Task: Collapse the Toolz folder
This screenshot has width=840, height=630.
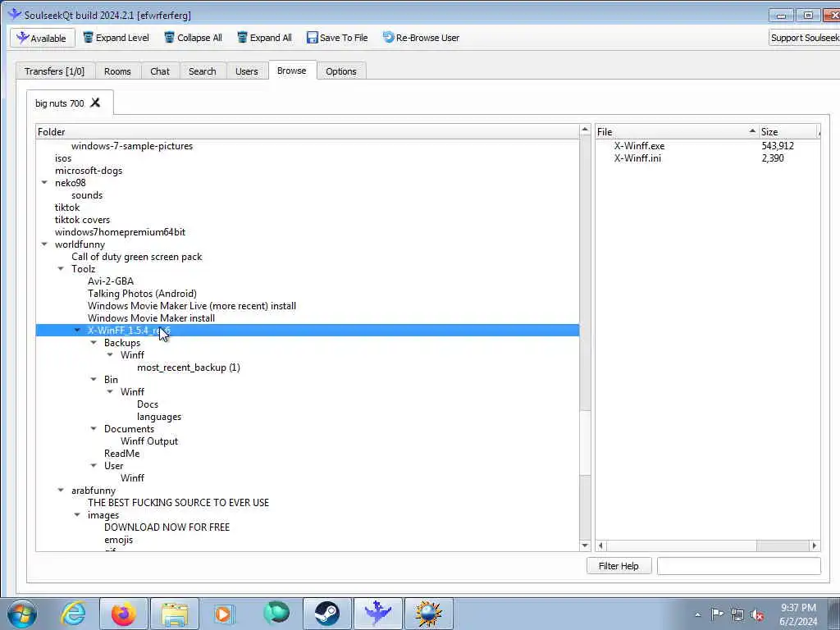Action: [61, 269]
